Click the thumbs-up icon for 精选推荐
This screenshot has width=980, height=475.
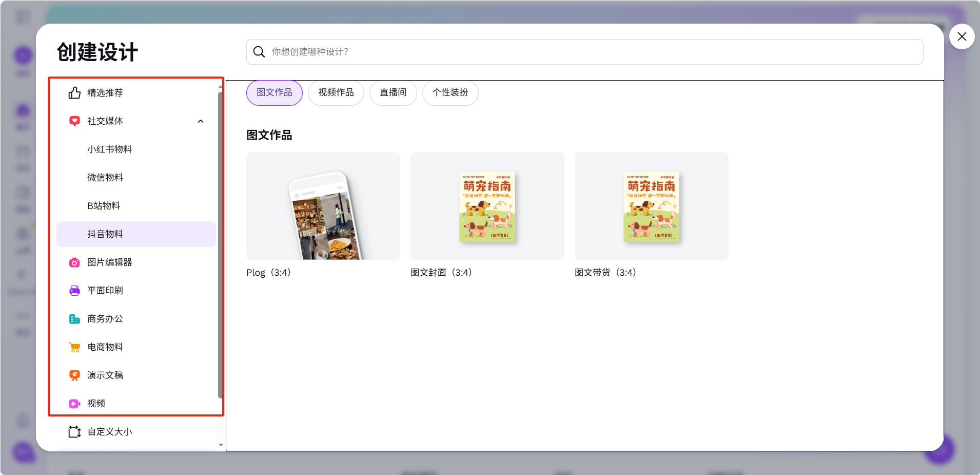(x=74, y=93)
